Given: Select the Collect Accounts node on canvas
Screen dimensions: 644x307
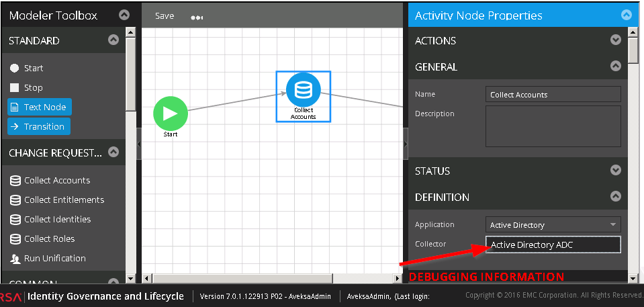Looking at the screenshot, I should (x=303, y=97).
